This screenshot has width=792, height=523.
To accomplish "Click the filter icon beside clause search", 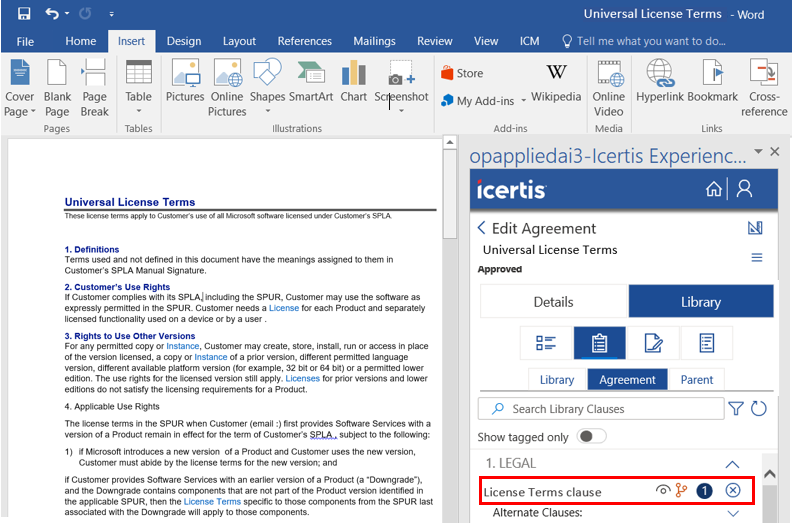I will [x=736, y=408].
